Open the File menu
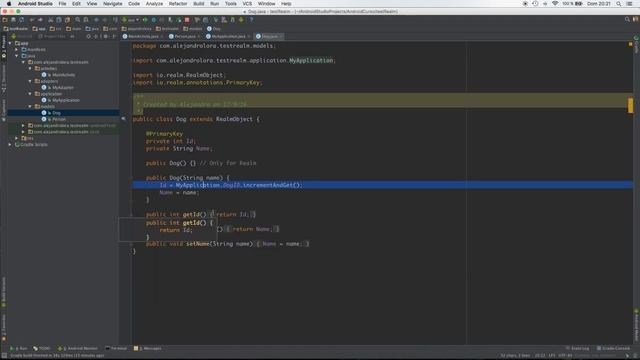Viewport: 640px width, 360px height. [62, 4]
